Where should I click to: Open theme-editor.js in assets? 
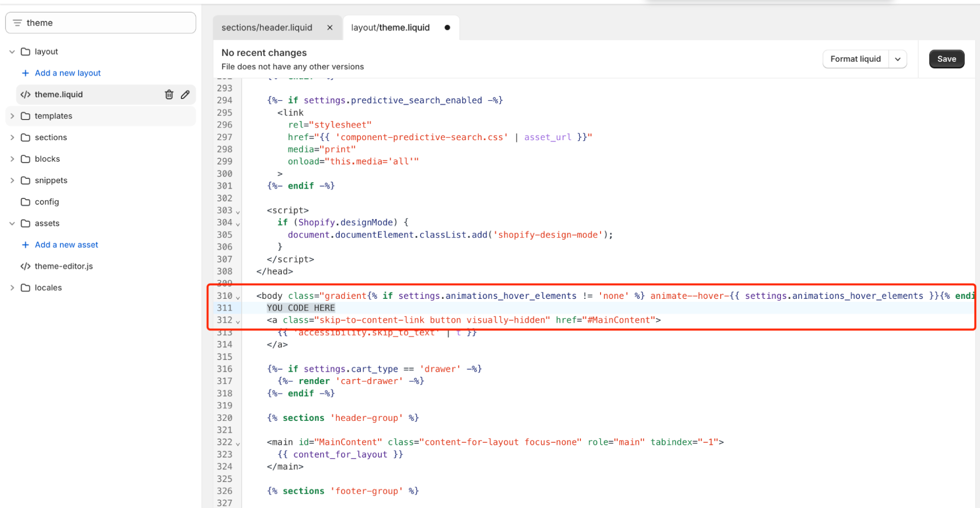point(64,266)
